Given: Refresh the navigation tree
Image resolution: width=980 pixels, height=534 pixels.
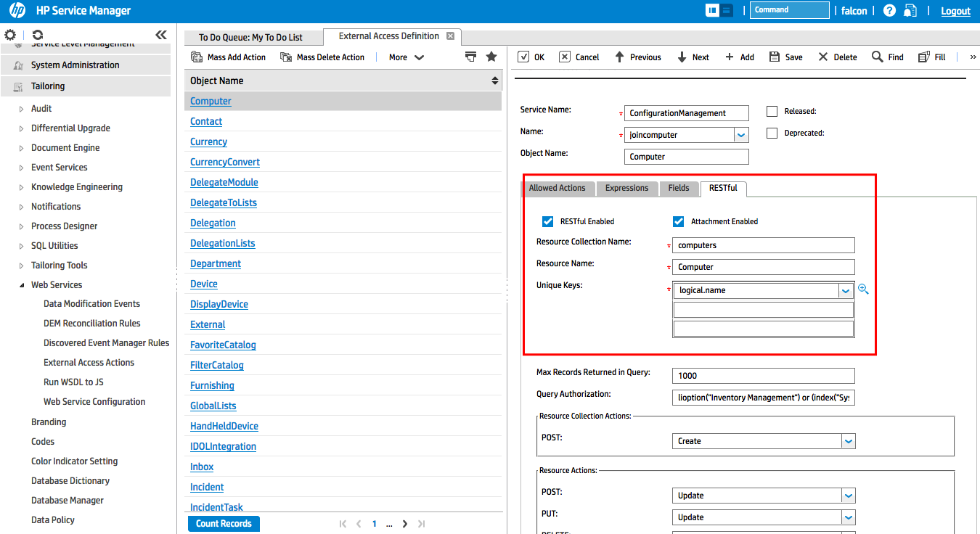Looking at the screenshot, I should click(x=38, y=35).
